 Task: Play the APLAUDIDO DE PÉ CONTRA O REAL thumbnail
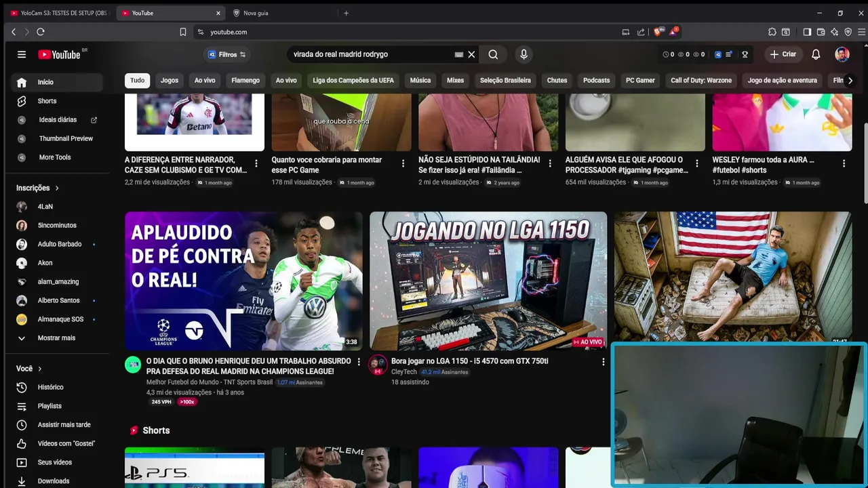(243, 281)
